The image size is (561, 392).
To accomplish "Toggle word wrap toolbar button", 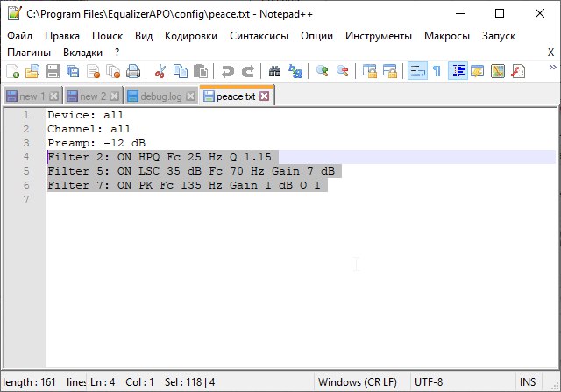I will [x=417, y=71].
